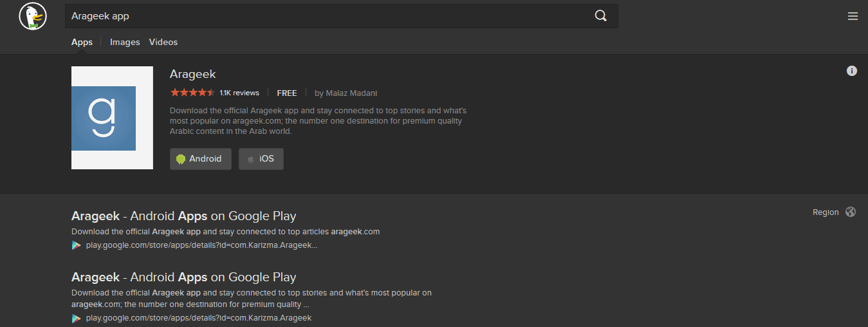Image resolution: width=868 pixels, height=327 pixels.
Task: Click the info circle icon
Action: tap(852, 71)
